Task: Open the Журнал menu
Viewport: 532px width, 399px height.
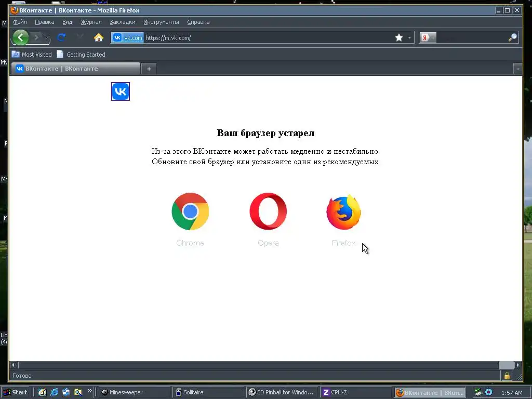Action: point(91,22)
